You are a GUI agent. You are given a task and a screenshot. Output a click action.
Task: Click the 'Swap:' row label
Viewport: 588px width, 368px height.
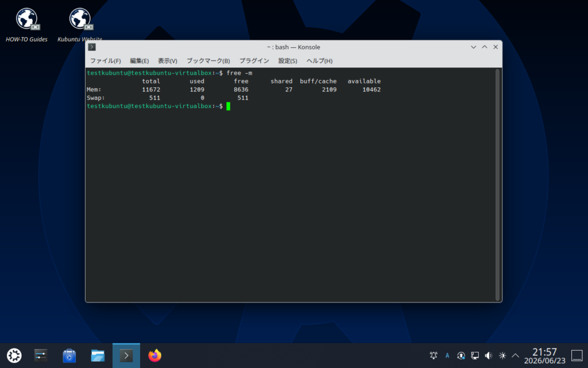[x=96, y=98]
